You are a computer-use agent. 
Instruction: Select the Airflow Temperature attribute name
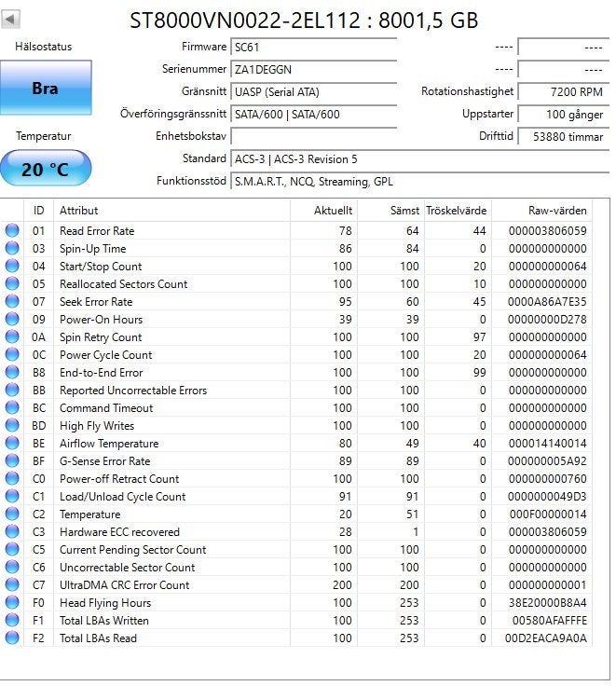[x=109, y=443]
